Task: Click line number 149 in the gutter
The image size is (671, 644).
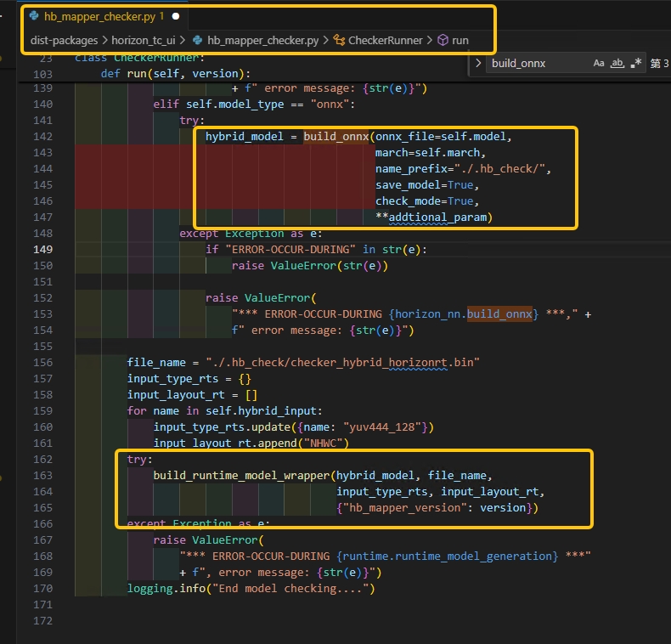Action: click(x=41, y=250)
